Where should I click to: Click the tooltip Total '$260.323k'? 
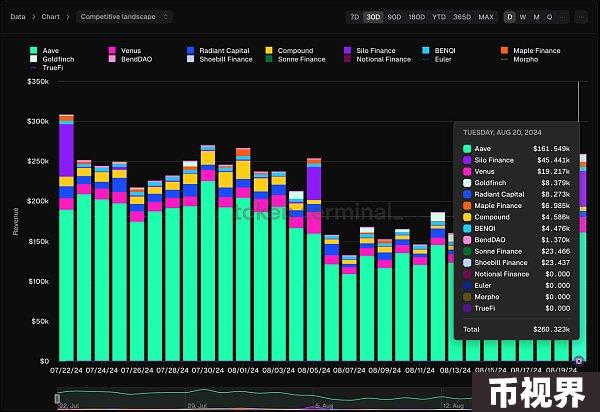click(x=551, y=329)
